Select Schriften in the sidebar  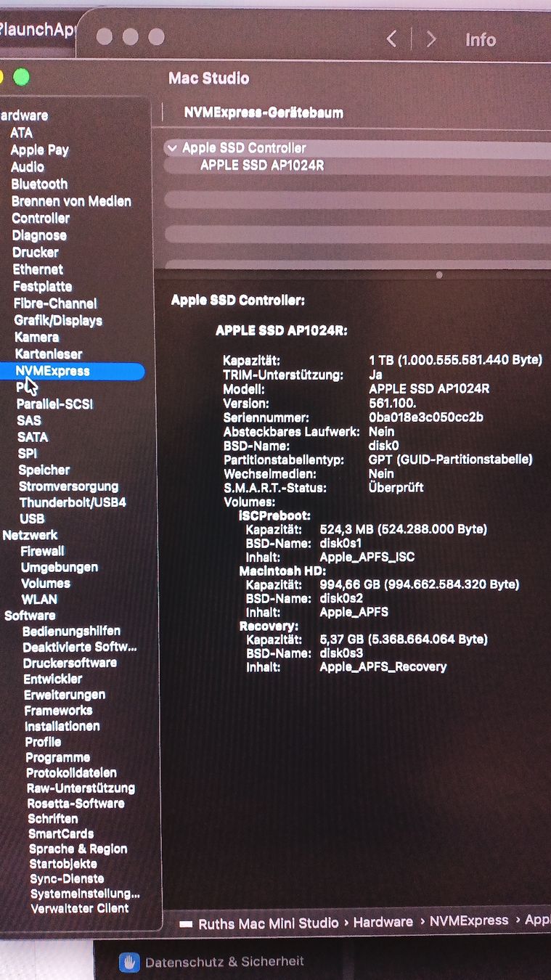click(x=53, y=819)
